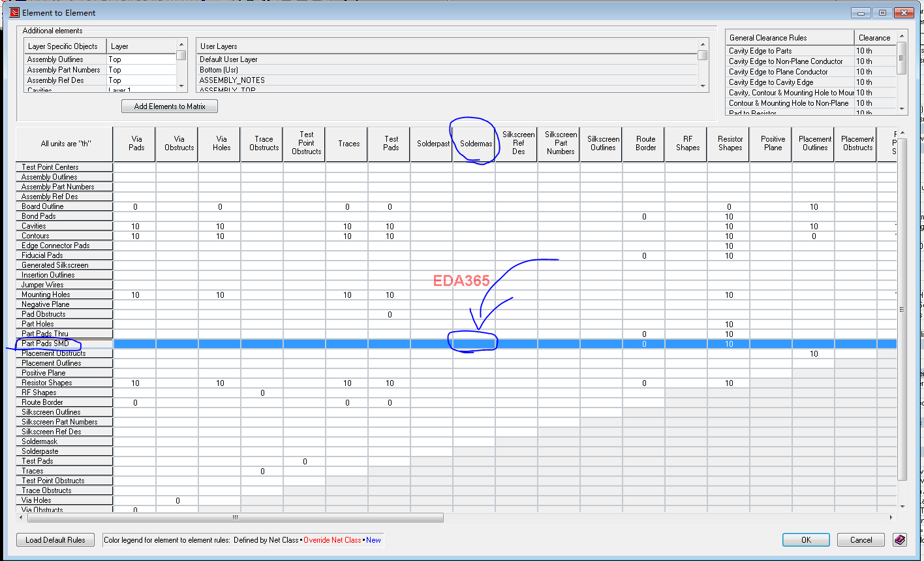Select the Edge Connector Pads row header

pos(65,246)
